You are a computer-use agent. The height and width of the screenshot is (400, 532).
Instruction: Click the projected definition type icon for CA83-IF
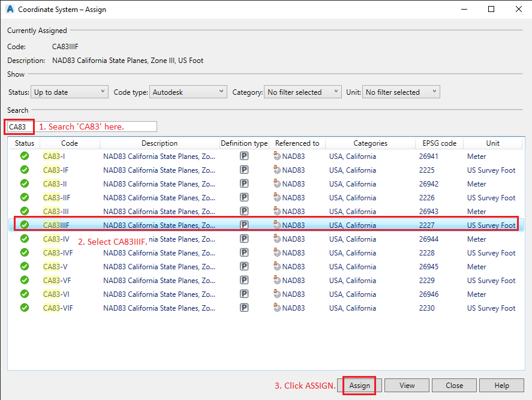244,170
